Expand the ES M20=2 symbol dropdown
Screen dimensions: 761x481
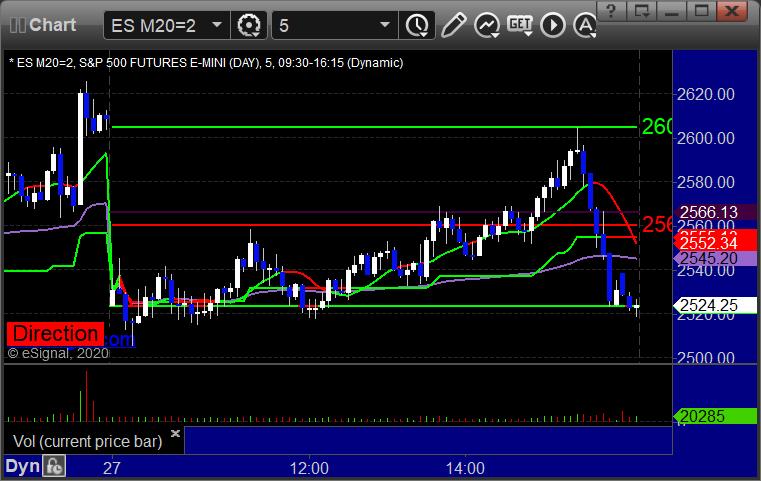coord(217,25)
